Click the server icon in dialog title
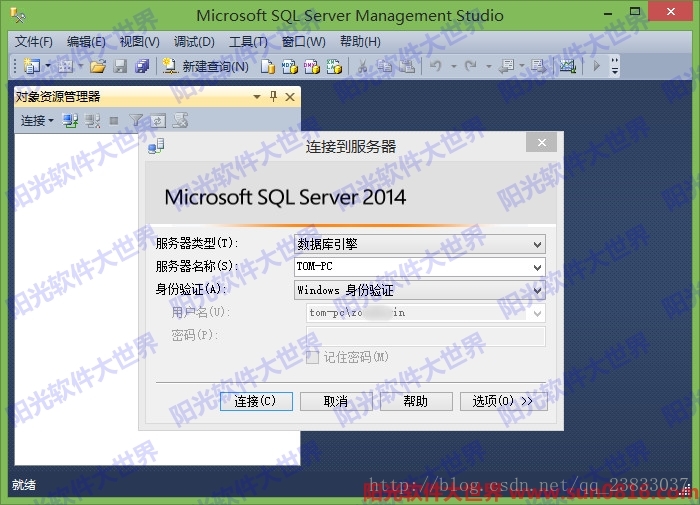 pos(156,146)
